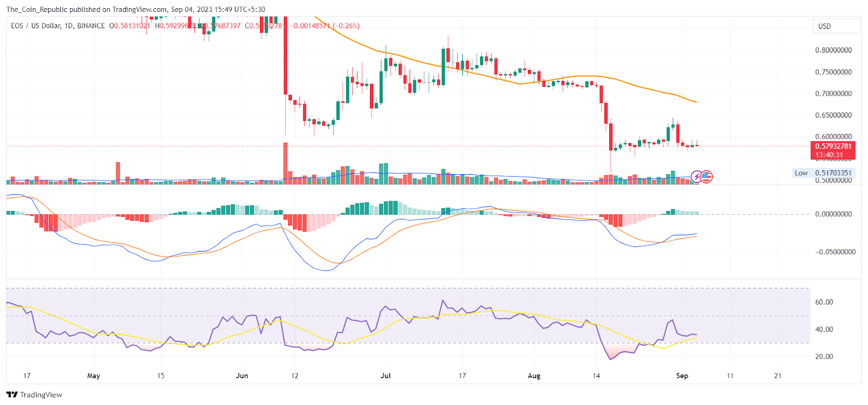The width and height of the screenshot is (868, 405).
Task: Click the Jun label on time axis
Action: [242, 375]
